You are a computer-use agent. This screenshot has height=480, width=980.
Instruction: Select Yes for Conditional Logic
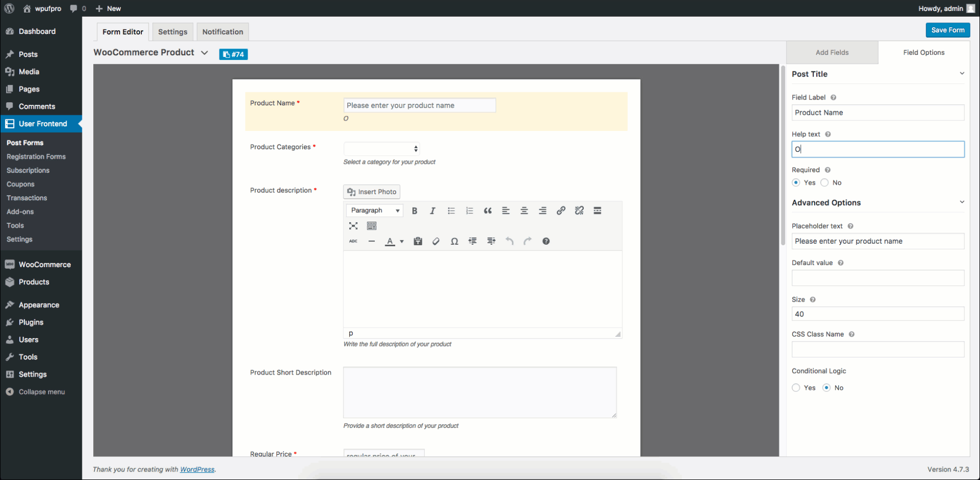[796, 388]
